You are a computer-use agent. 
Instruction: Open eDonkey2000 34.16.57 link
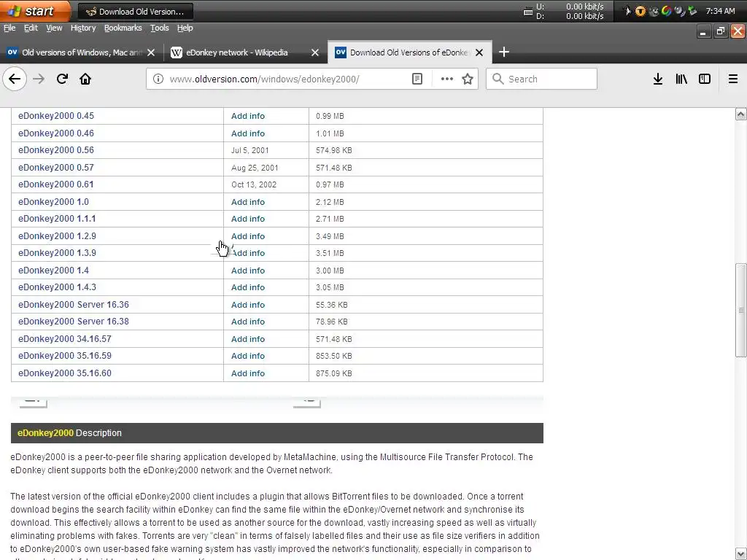coord(65,339)
